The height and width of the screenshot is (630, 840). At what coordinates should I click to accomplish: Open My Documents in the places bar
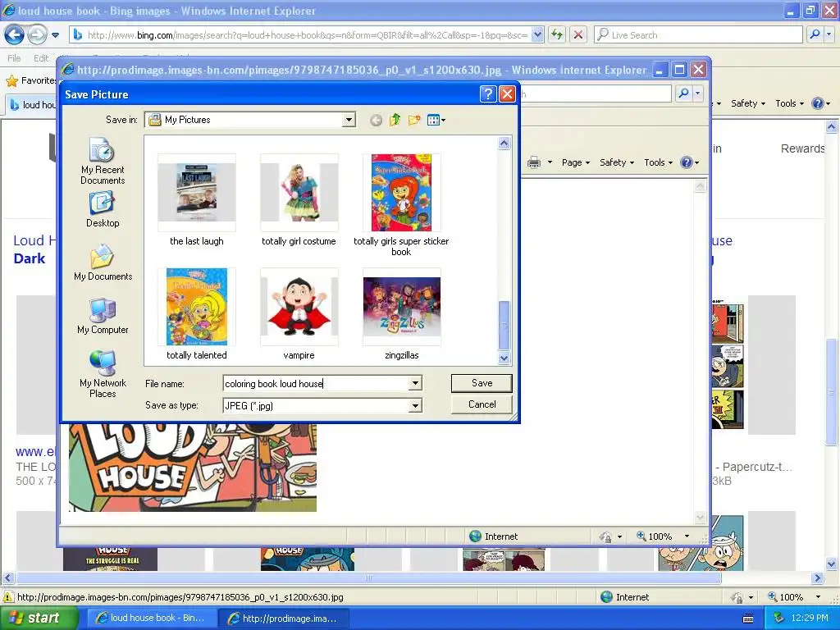point(103,262)
